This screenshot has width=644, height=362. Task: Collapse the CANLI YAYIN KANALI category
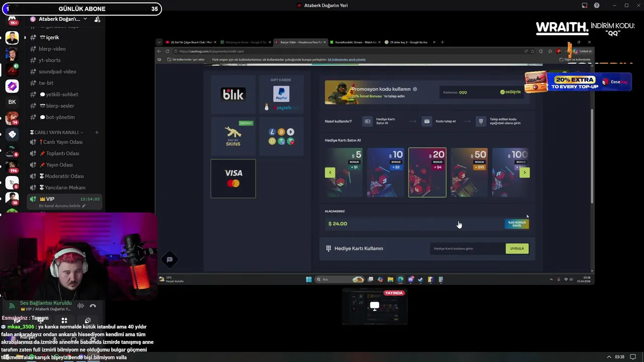(x=57, y=132)
